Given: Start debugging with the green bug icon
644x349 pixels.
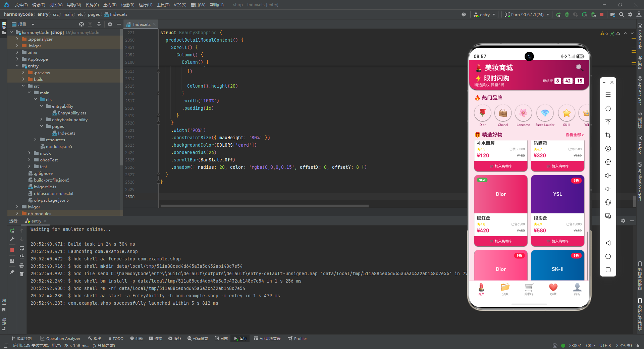Looking at the screenshot, I should [567, 15].
